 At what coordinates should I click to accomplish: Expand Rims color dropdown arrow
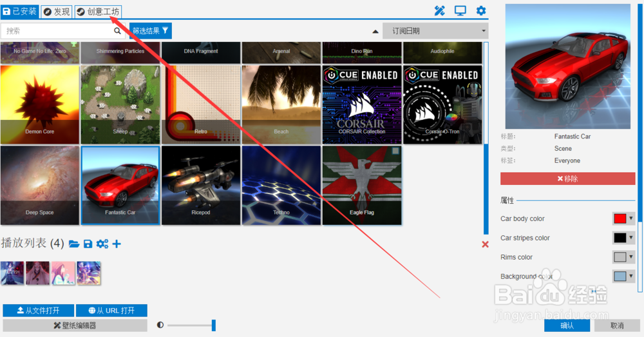tap(631, 257)
